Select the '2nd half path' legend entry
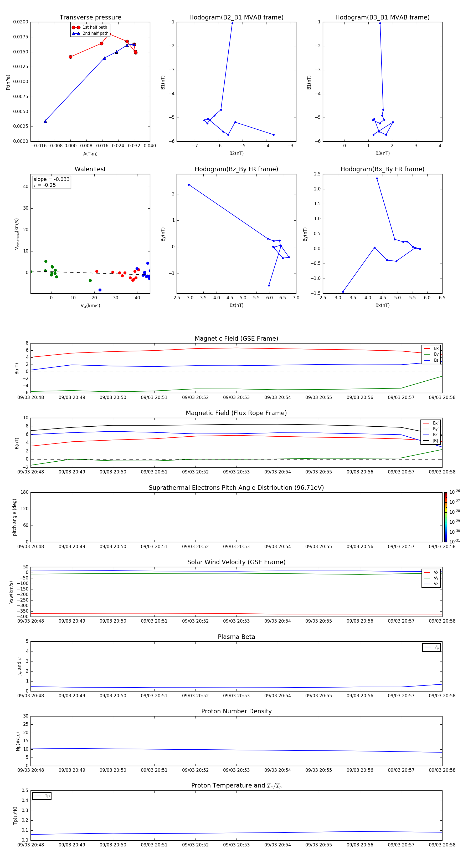This screenshot has width=473, height=868. point(90,33)
